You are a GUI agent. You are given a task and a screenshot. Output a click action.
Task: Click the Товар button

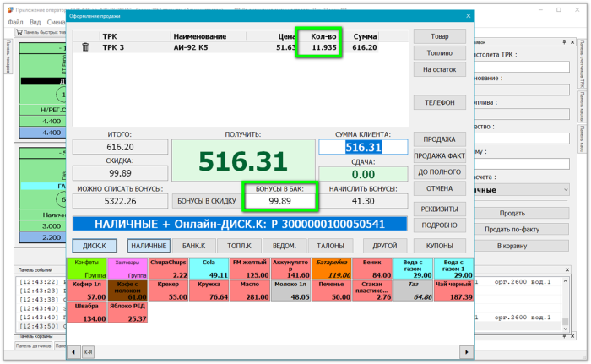pos(440,36)
